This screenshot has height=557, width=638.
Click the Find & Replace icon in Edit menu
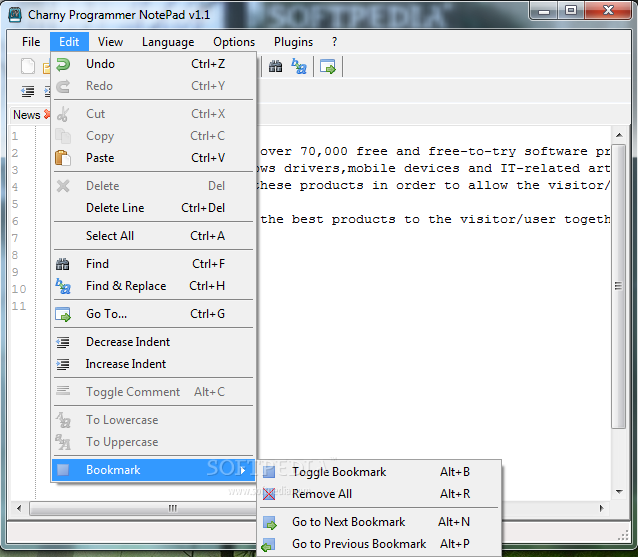point(63,286)
